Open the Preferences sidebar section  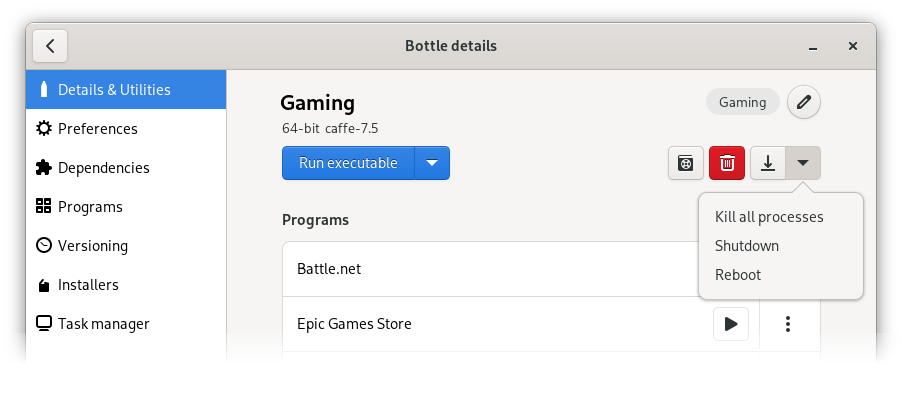(x=98, y=129)
